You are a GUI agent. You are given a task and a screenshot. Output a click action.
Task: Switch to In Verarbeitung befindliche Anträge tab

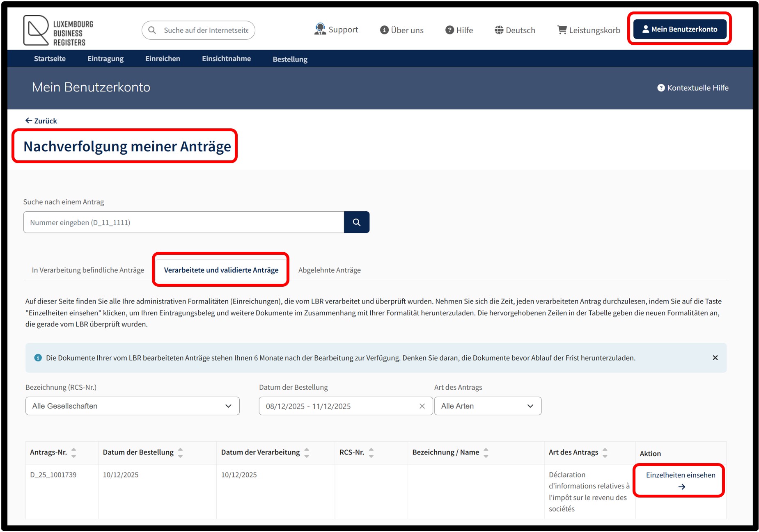[x=88, y=270]
